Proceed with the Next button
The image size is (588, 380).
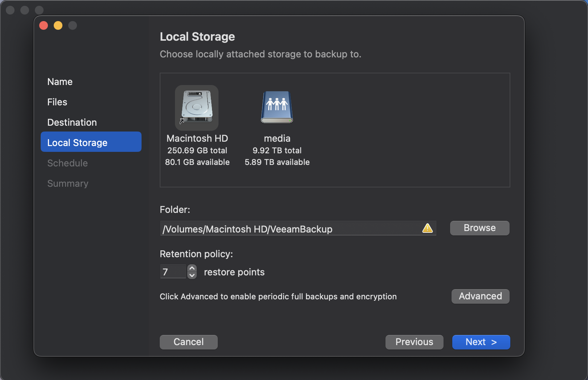click(x=481, y=342)
